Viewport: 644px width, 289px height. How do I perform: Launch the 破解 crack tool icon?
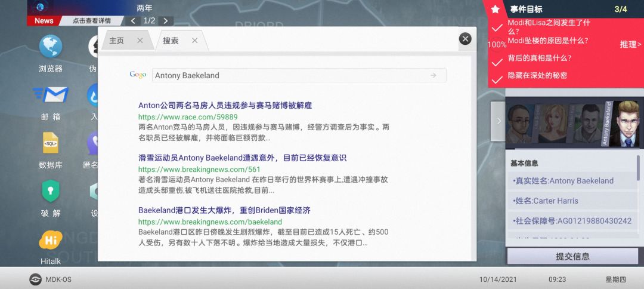click(51, 191)
